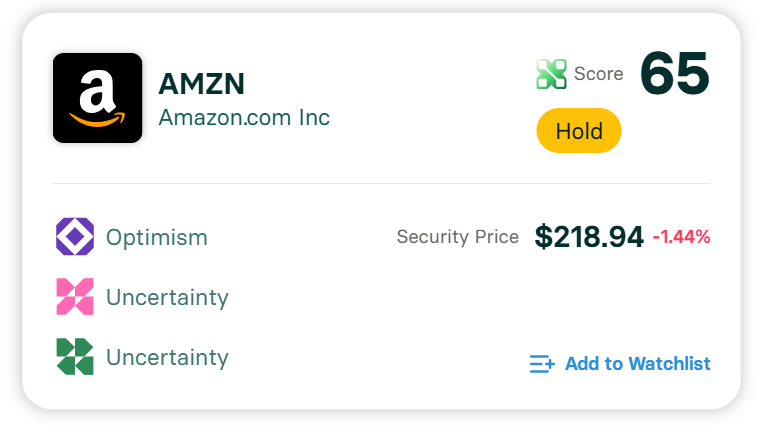Open the Amazon.com Inc company name
This screenshot has height=432, width=763.
(x=244, y=117)
